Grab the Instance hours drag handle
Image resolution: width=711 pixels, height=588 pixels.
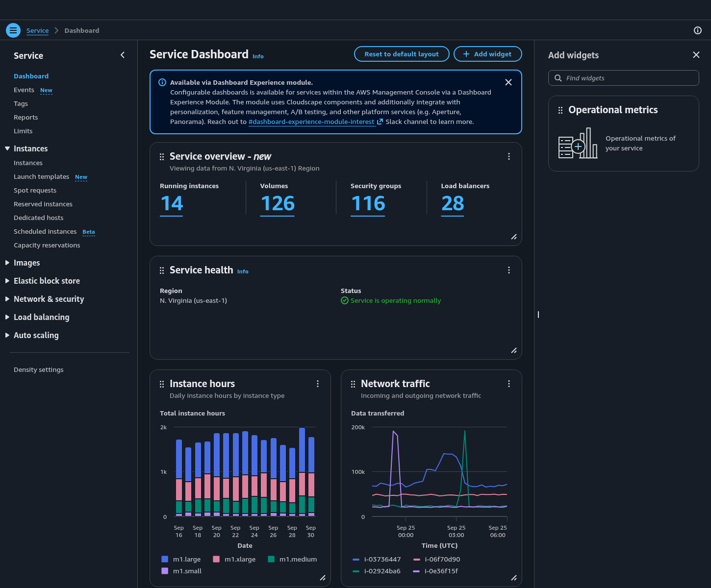pos(162,384)
